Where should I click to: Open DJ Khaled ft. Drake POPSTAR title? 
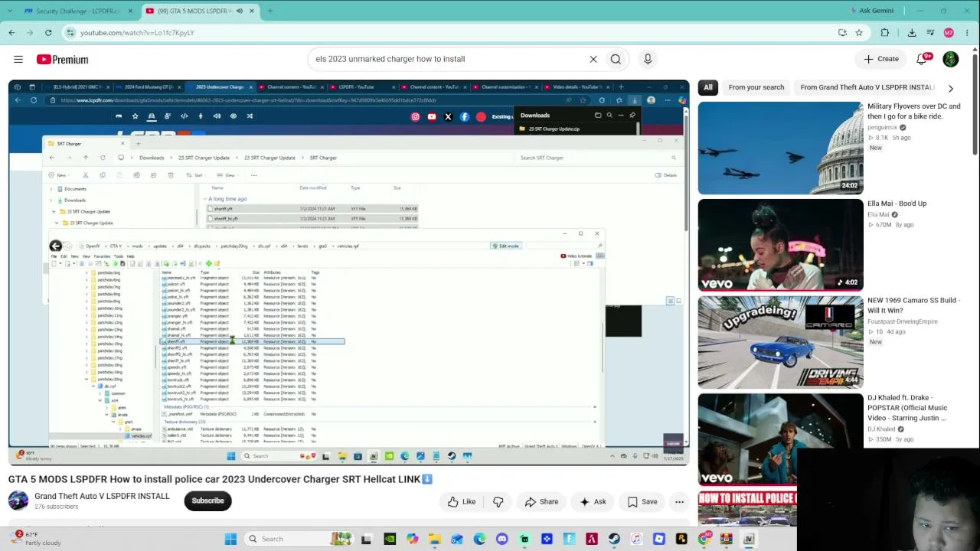(x=907, y=408)
